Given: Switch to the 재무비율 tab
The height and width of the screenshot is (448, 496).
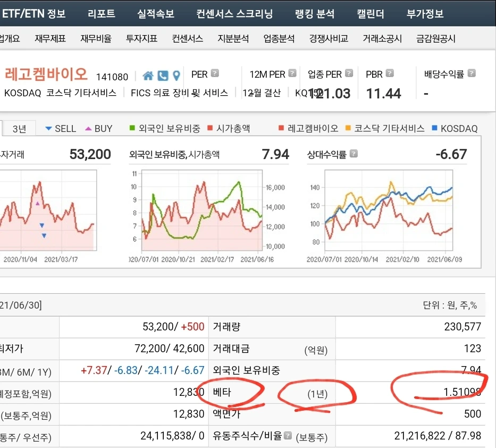Looking at the screenshot, I should (96, 38).
